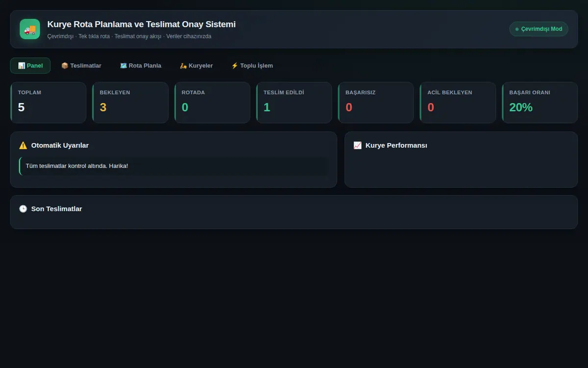Screen dimensions: 588x368
Task: Click the title 'Kurye Rota Planlama ve Teslimat Onay Sistemi'
Action: coord(142,24)
